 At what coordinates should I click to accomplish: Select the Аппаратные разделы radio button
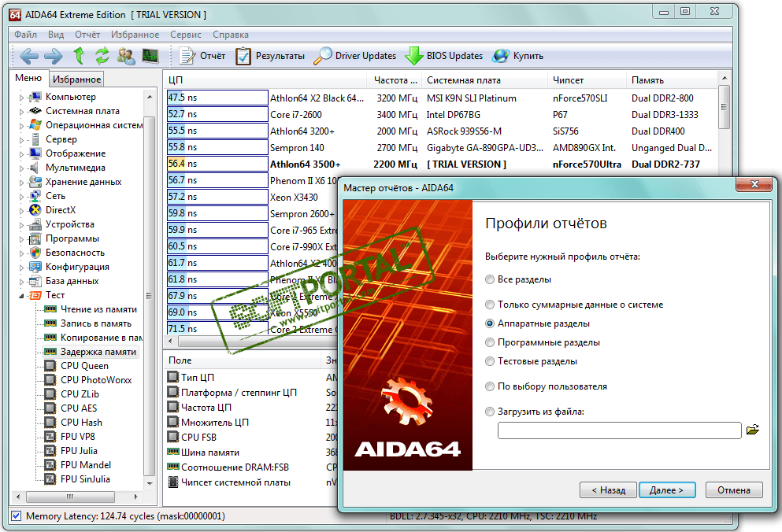point(490,323)
